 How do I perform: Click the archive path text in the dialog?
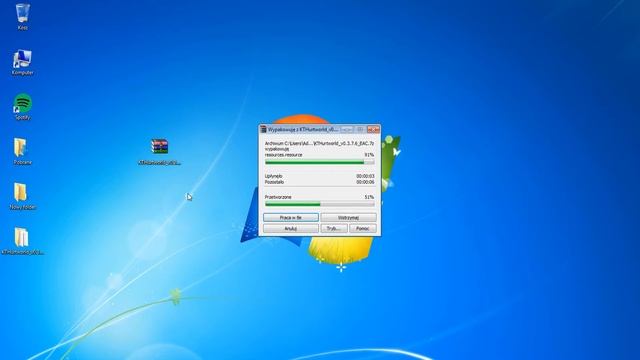tap(319, 144)
